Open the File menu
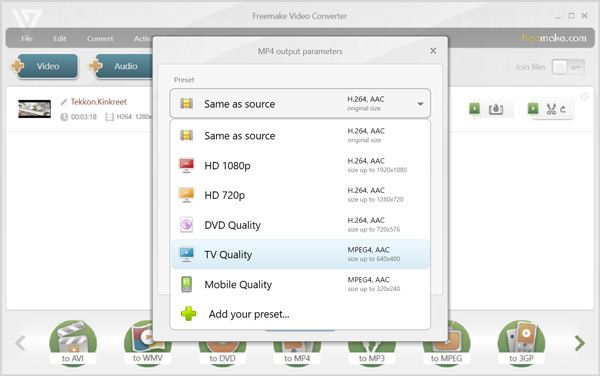The image size is (600, 376). [x=26, y=39]
